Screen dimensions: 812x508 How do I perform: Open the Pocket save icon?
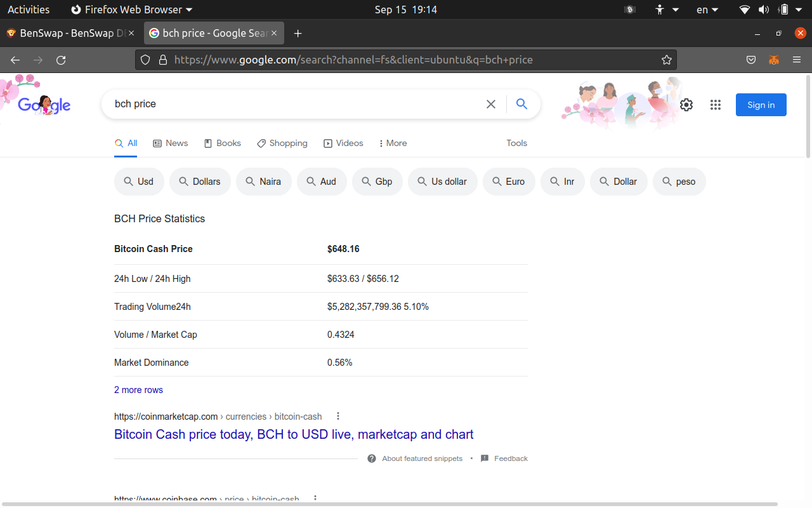tap(751, 60)
